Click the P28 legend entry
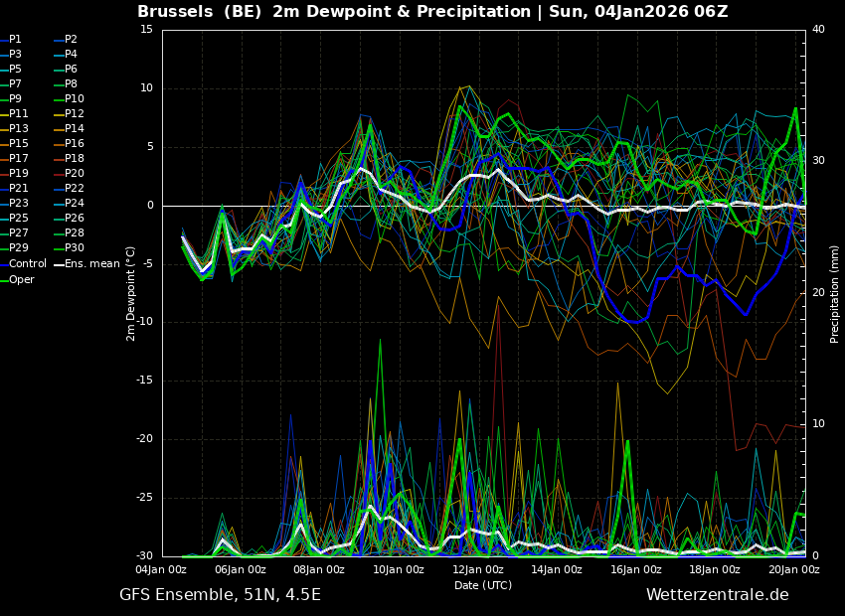845x616 pixels. tap(70, 233)
